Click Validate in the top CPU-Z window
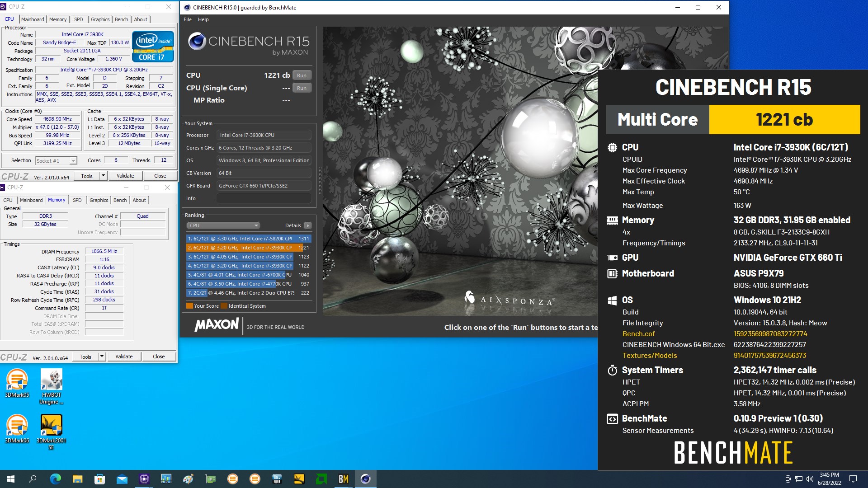This screenshot has width=868, height=488. [125, 176]
